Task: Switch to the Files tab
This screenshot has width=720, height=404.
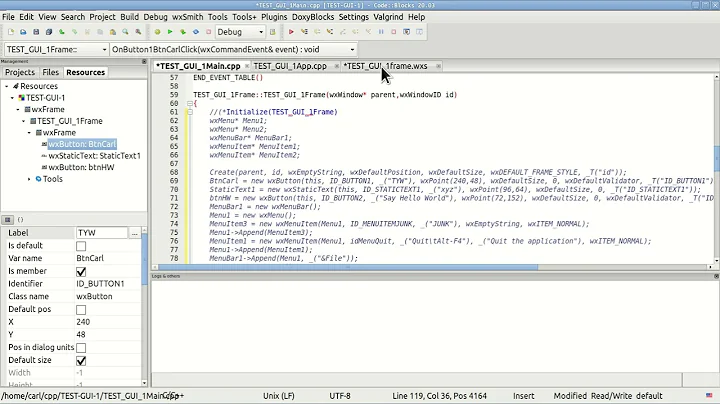Action: pos(51,73)
